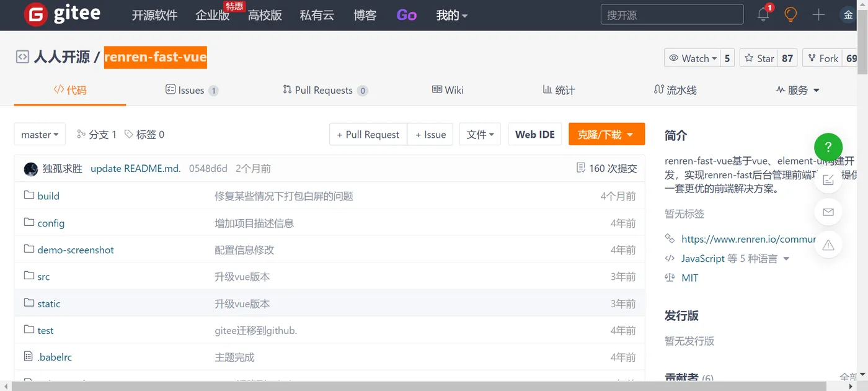Click the Star button
Screen dimensions: 868x391
pos(759,58)
